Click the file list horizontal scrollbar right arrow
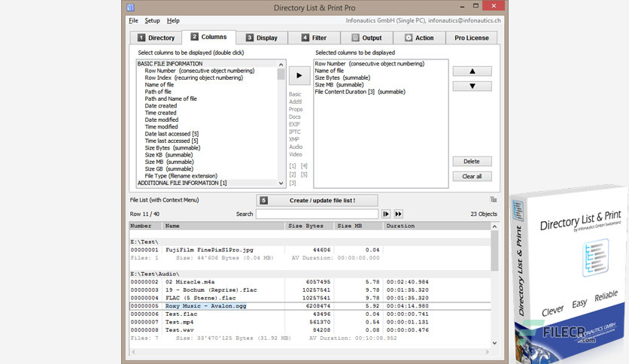 click(x=488, y=352)
